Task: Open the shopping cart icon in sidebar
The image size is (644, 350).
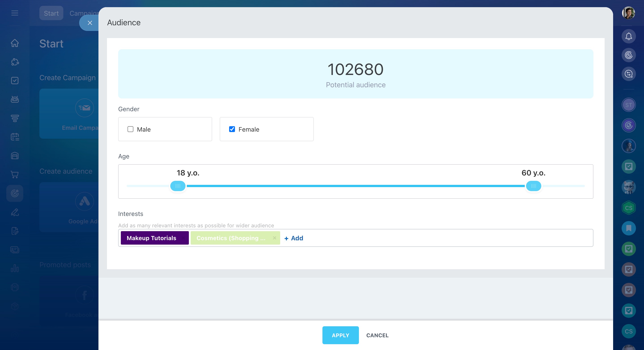Action: coord(15,175)
